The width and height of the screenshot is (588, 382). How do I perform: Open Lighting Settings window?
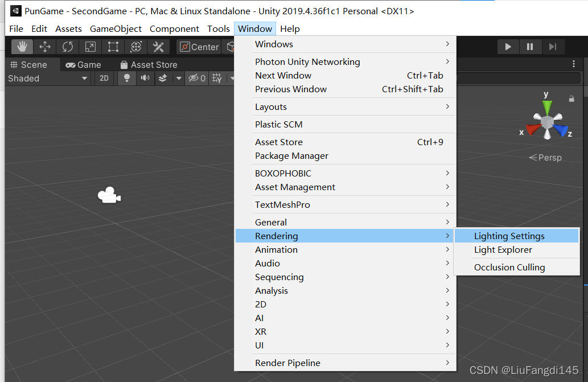(517, 236)
